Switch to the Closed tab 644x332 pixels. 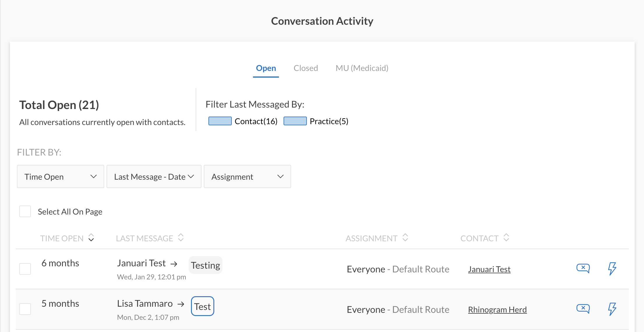[x=306, y=68]
